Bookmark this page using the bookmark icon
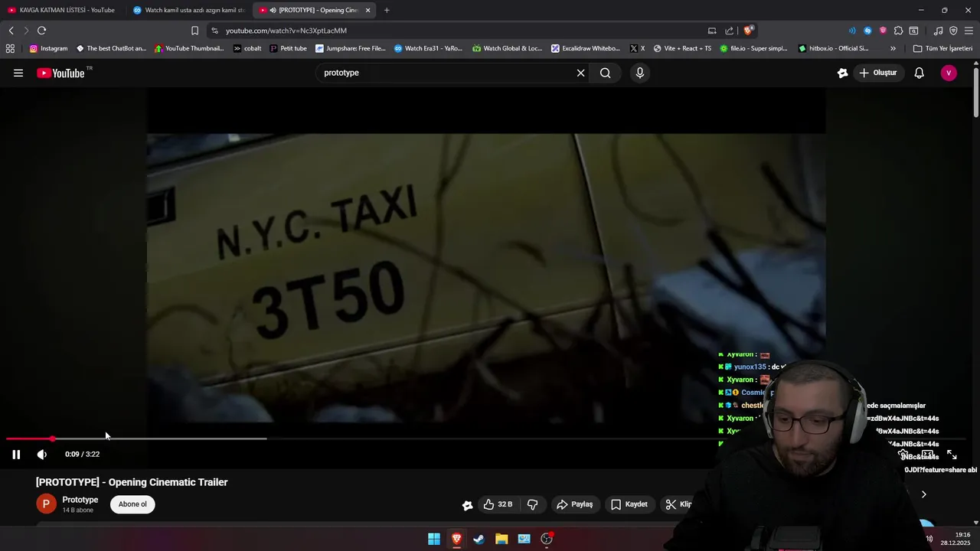980x551 pixels. 194,31
